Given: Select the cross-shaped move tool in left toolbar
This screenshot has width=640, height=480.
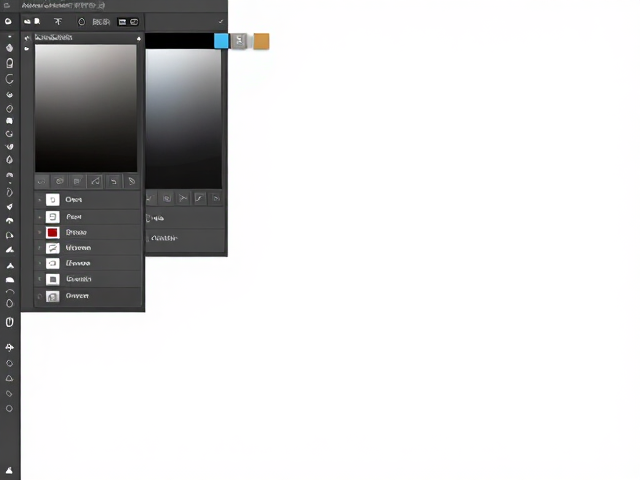Looking at the screenshot, I should (9, 347).
